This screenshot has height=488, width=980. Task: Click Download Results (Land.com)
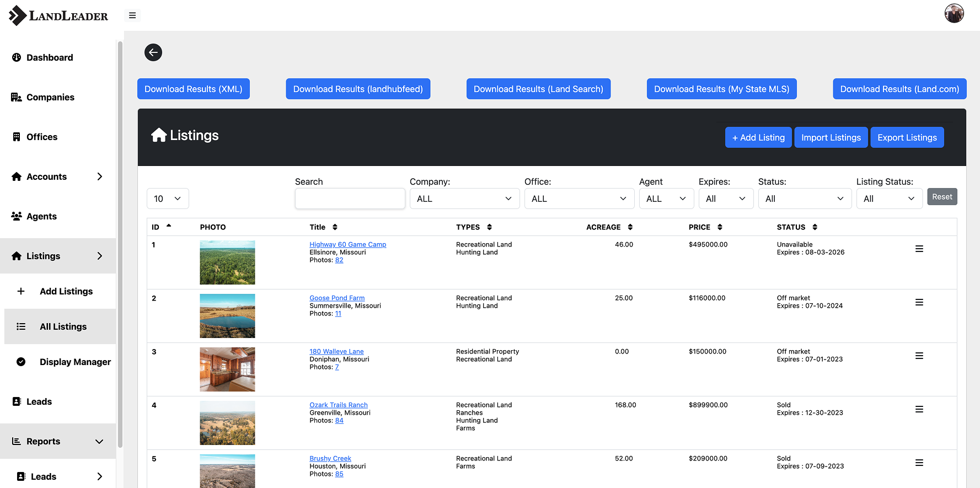tap(899, 89)
